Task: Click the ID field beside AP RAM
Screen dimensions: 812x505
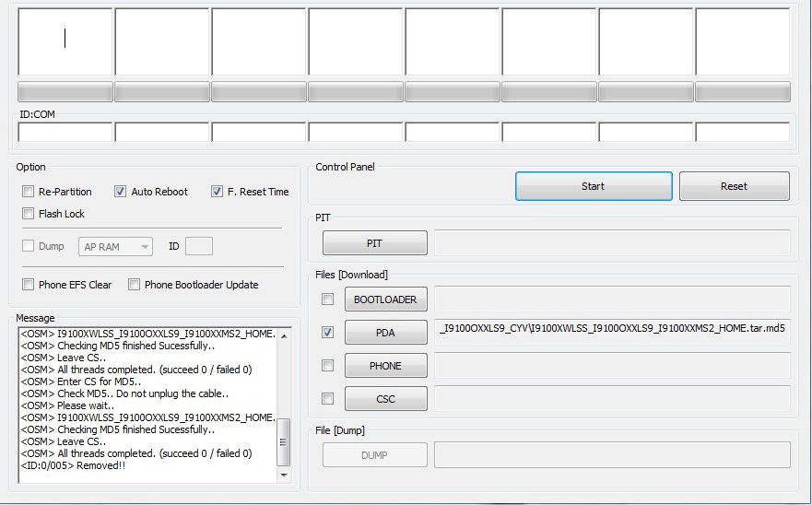Action: [199, 246]
